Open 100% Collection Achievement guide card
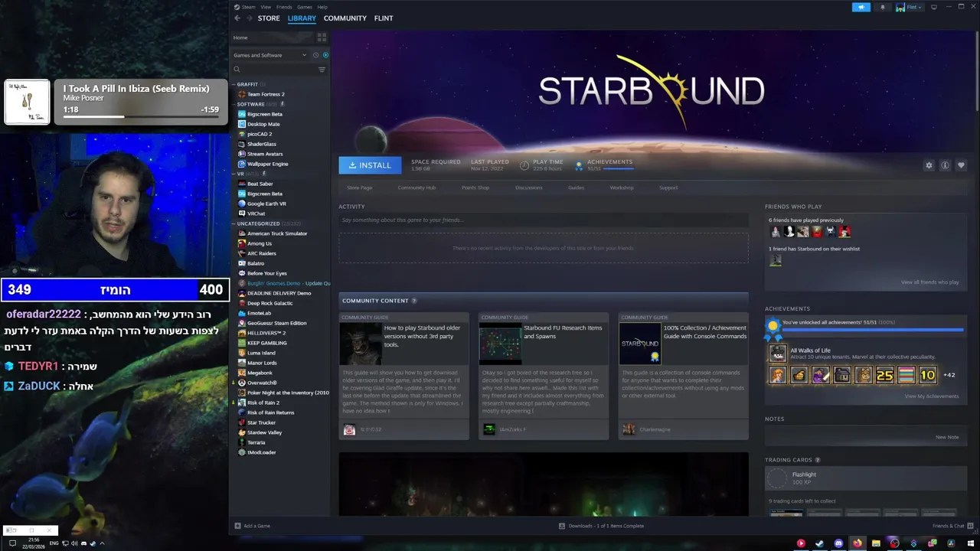Screen dimensions: 980x551 coord(684,376)
